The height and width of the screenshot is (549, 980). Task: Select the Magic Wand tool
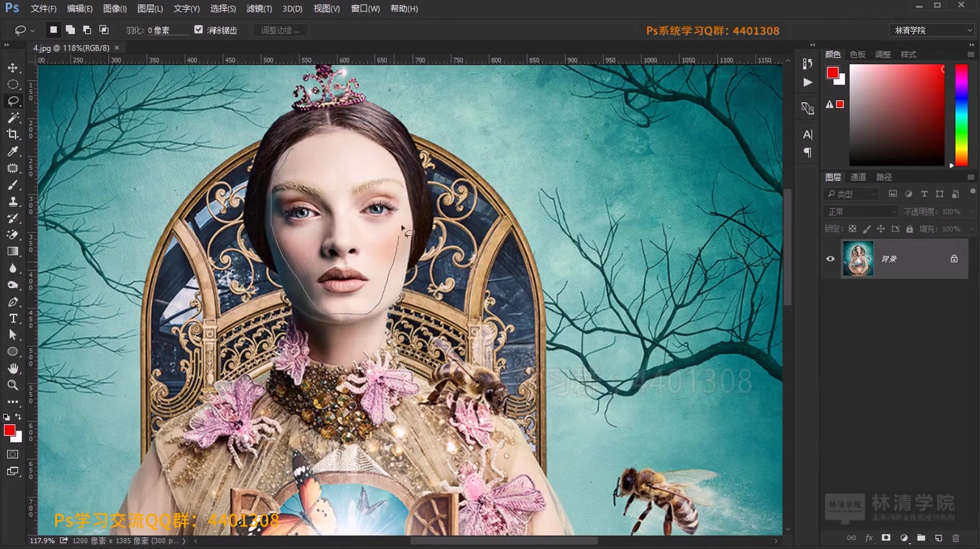pyautogui.click(x=13, y=118)
